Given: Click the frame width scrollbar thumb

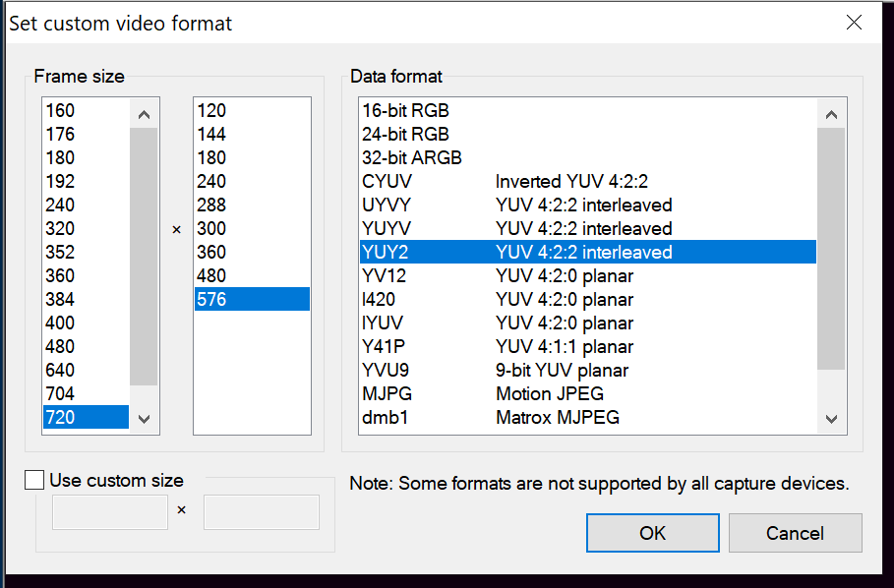Looking at the screenshot, I should [x=144, y=256].
